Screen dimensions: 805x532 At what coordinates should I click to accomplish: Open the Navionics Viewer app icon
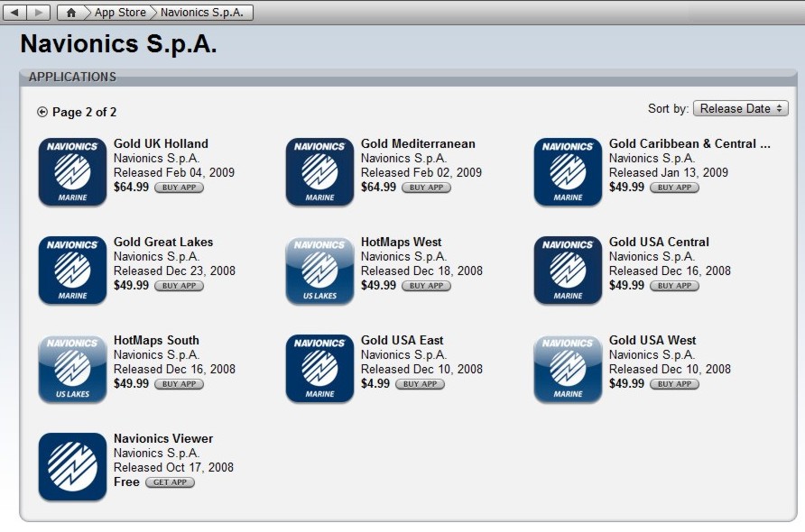[x=72, y=467]
